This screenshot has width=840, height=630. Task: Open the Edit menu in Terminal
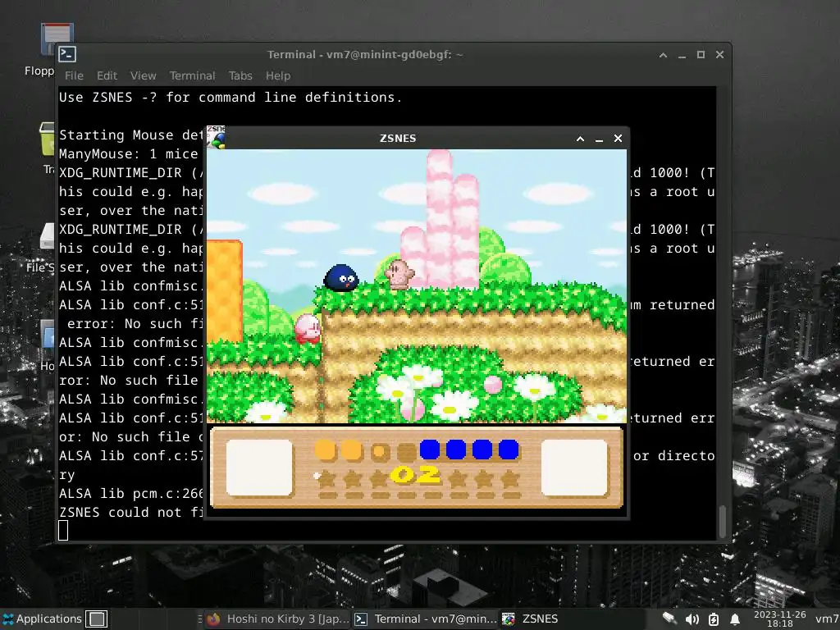(x=107, y=75)
